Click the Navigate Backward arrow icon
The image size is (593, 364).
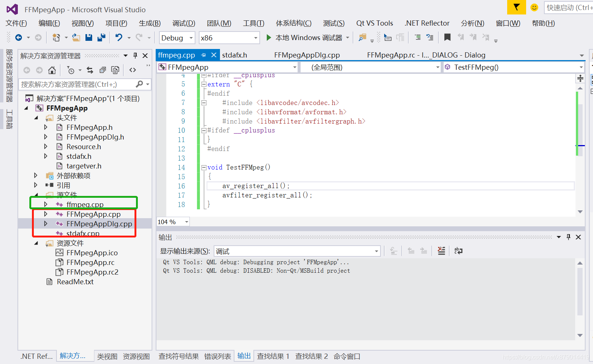coord(19,37)
